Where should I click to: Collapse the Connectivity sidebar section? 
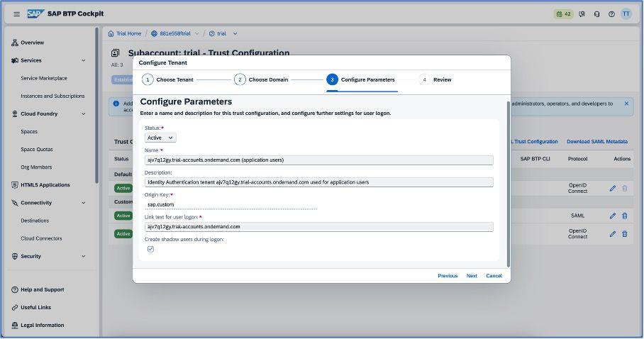(x=84, y=203)
